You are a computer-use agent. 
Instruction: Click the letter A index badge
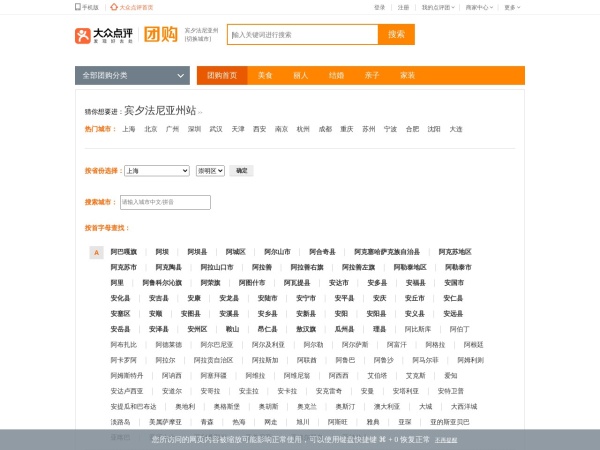[96, 252]
